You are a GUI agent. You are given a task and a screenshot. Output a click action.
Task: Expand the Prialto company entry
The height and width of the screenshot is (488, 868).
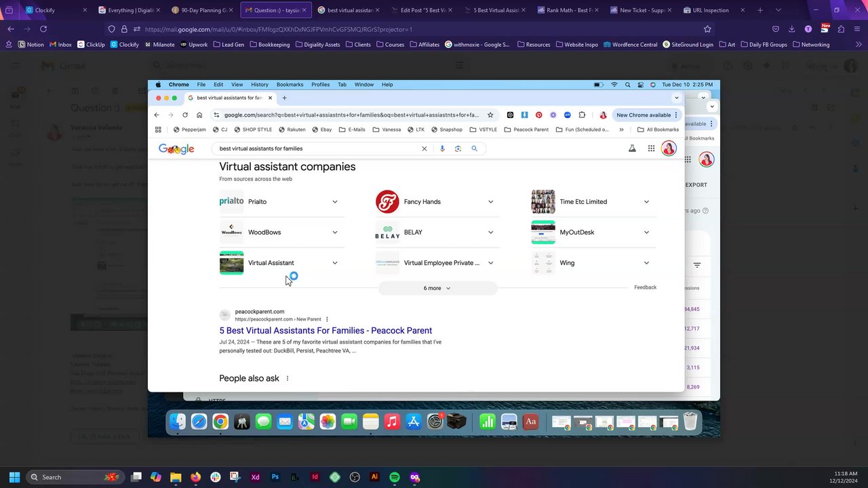pyautogui.click(x=334, y=202)
